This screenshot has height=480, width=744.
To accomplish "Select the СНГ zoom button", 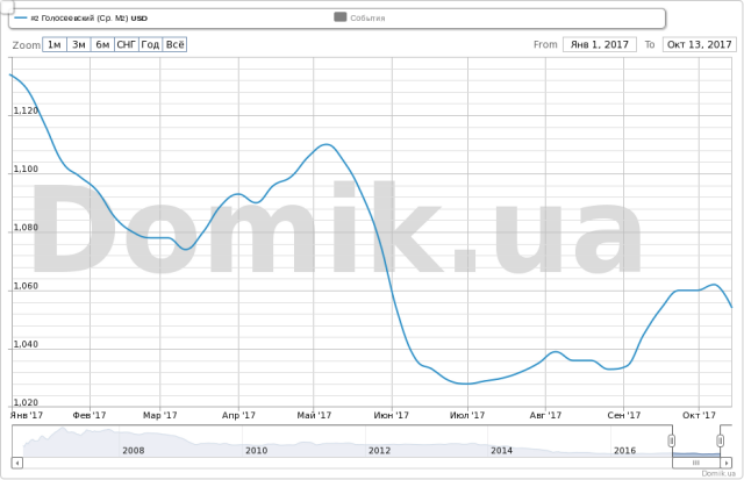I will point(127,45).
